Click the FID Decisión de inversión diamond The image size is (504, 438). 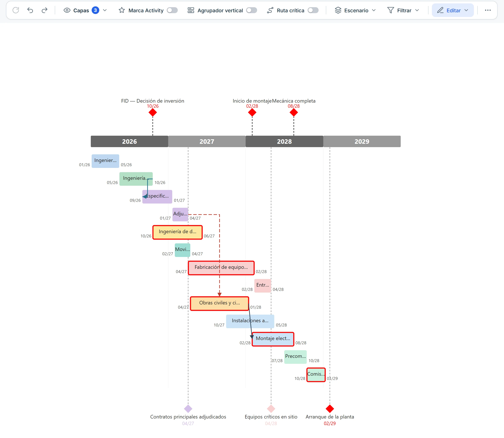153,113
